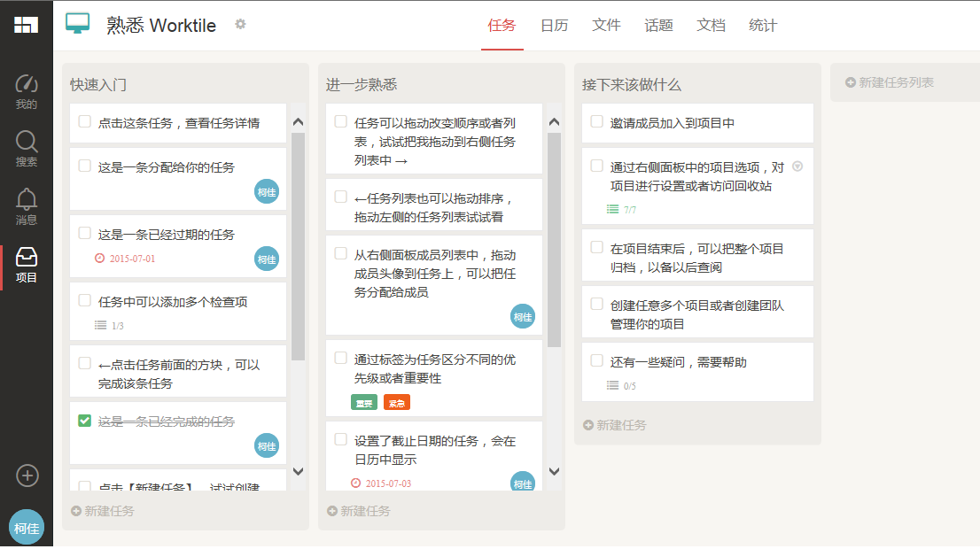This screenshot has width=980, height=549.
Task: Click the green 重要 label tag
Action: 364,403
